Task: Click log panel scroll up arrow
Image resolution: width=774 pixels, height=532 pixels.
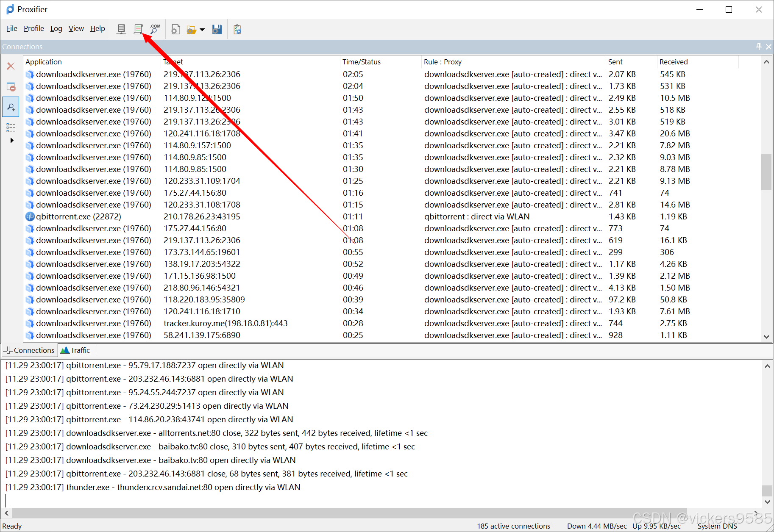Action: [767, 366]
